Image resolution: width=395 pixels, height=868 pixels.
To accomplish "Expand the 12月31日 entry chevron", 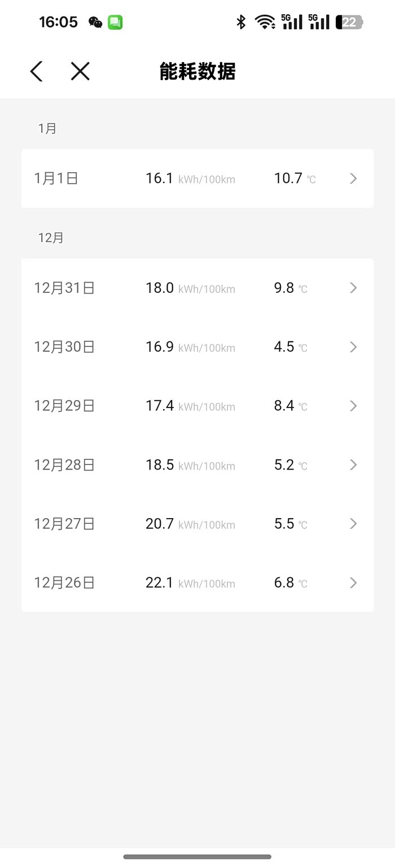I will pos(353,288).
